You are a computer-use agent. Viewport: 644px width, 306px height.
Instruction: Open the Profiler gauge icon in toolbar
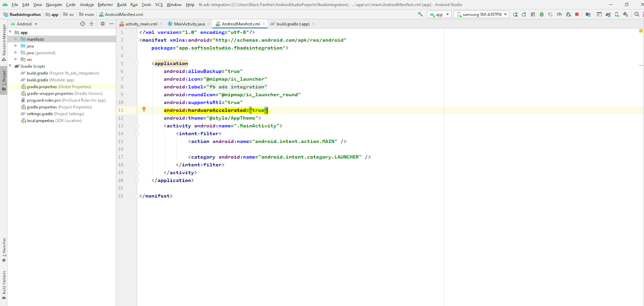click(559, 14)
